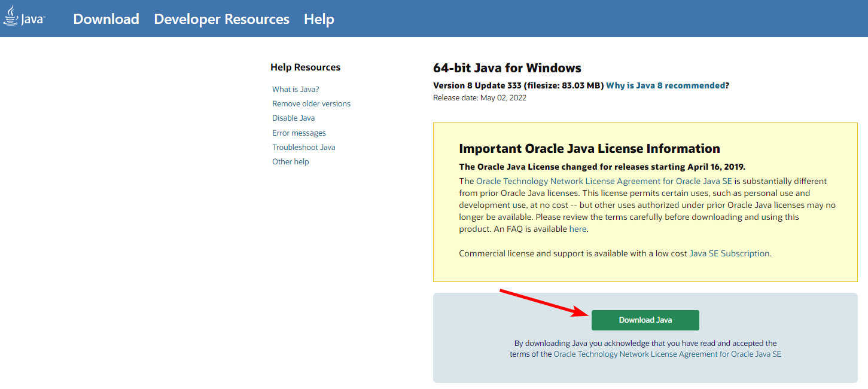Open the License Agreement link below the download button
Image resolution: width=868 pixels, height=389 pixels.
tap(667, 354)
